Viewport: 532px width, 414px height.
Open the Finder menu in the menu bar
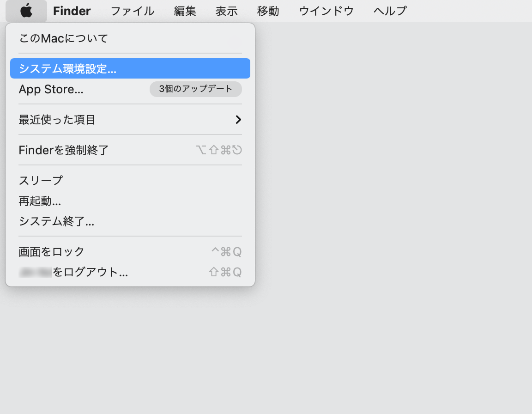[x=72, y=11]
